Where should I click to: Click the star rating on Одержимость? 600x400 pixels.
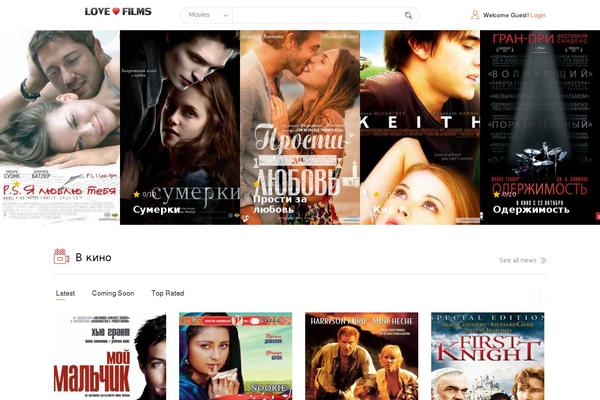point(505,194)
